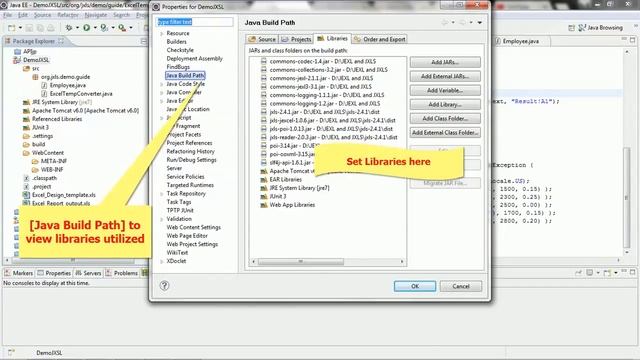This screenshot has width=640, height=360.
Task: Switch to the Projects tab in Java Build Path
Action: (296, 39)
